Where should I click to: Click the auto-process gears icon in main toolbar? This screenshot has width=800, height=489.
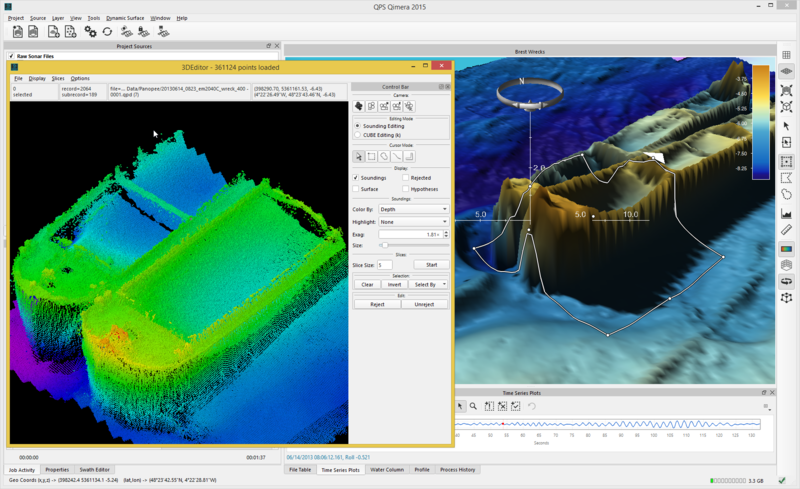(91, 32)
